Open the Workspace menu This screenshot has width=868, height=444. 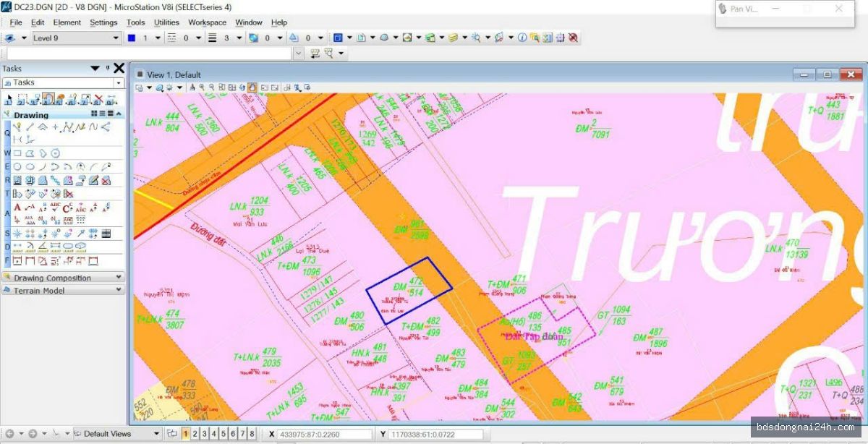[208, 22]
